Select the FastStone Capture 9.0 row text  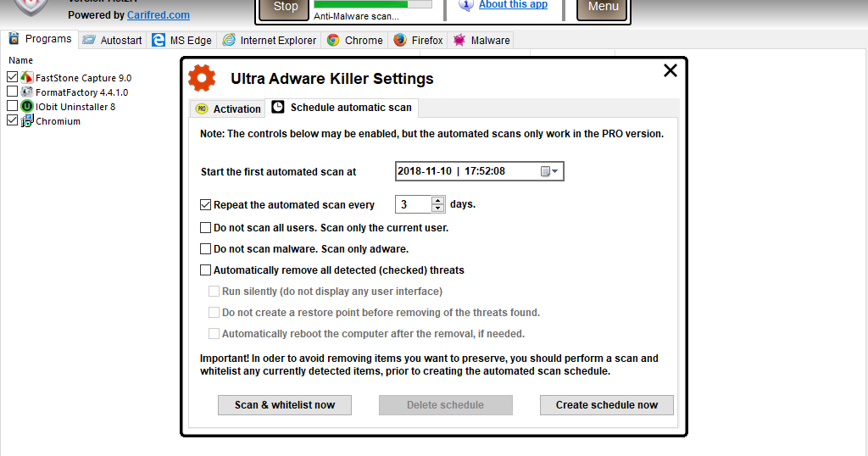84,78
